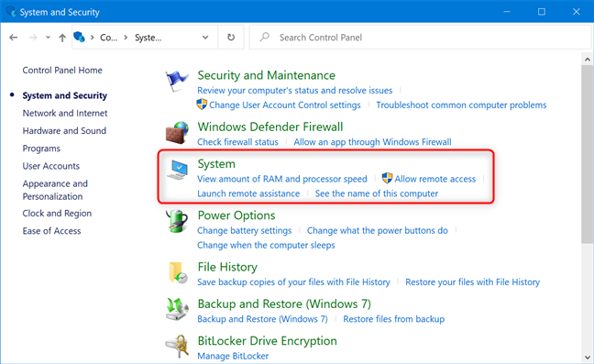Click Launch remote assistance
The image size is (594, 364).
[248, 193]
